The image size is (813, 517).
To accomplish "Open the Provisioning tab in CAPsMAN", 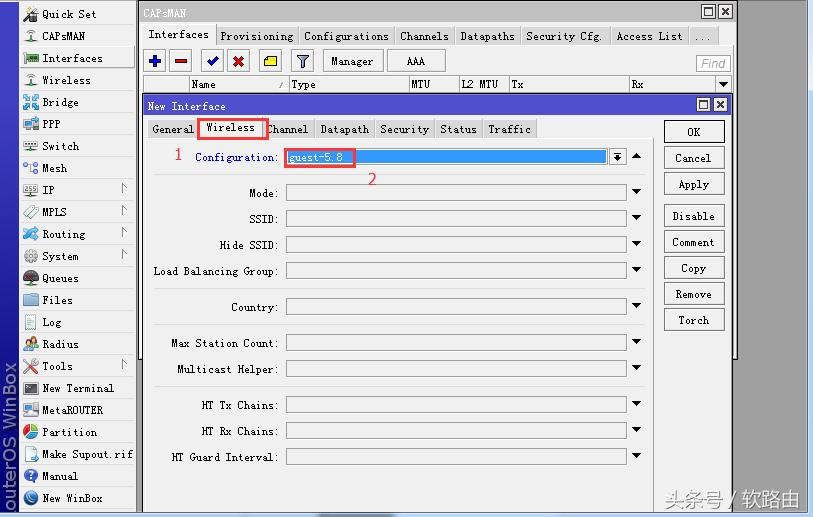I will (257, 36).
